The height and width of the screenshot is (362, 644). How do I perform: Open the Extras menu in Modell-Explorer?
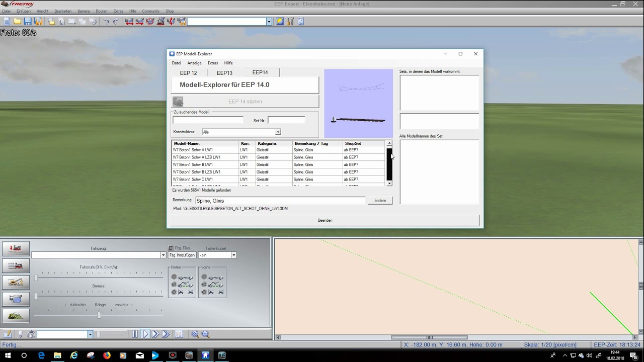(x=213, y=63)
